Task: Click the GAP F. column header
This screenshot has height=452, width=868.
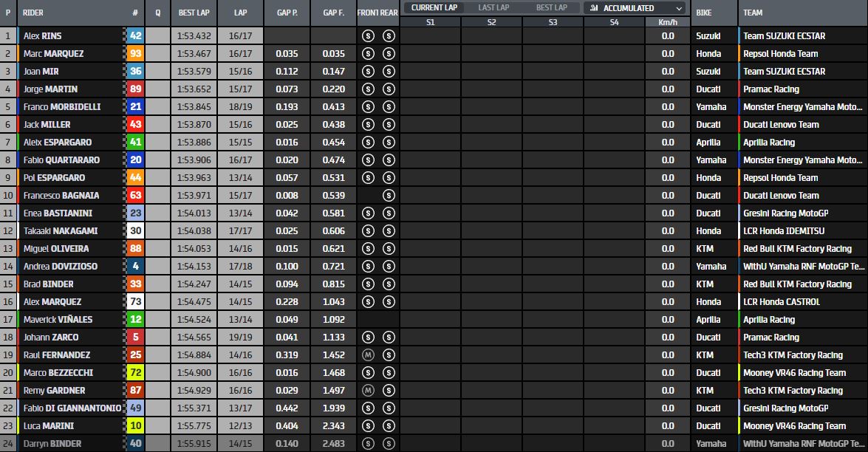Action: [334, 13]
